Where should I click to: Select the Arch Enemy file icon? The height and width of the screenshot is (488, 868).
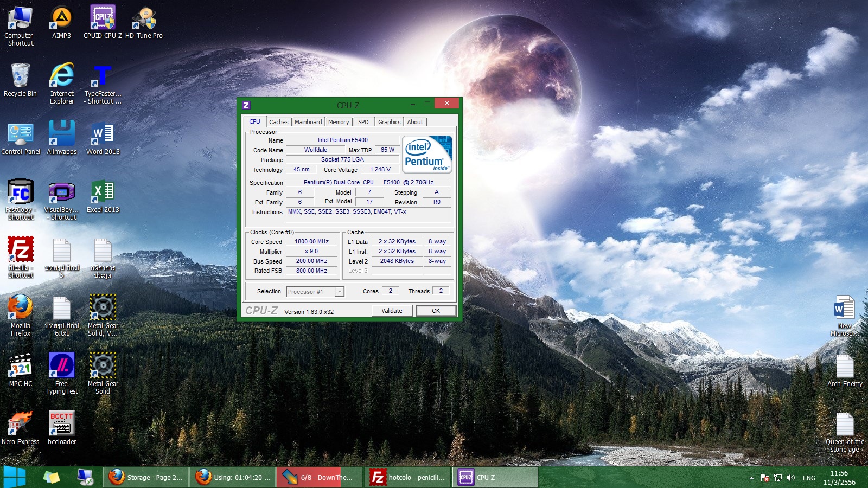(x=845, y=371)
